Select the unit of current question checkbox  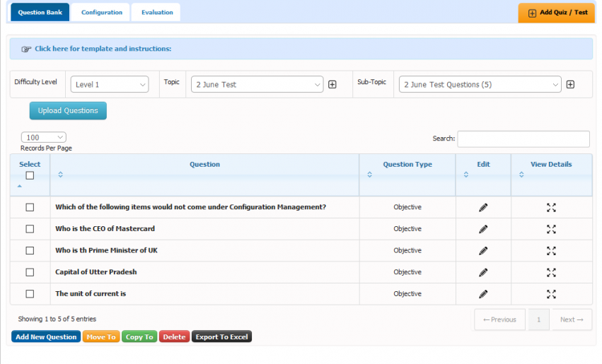[x=30, y=294]
